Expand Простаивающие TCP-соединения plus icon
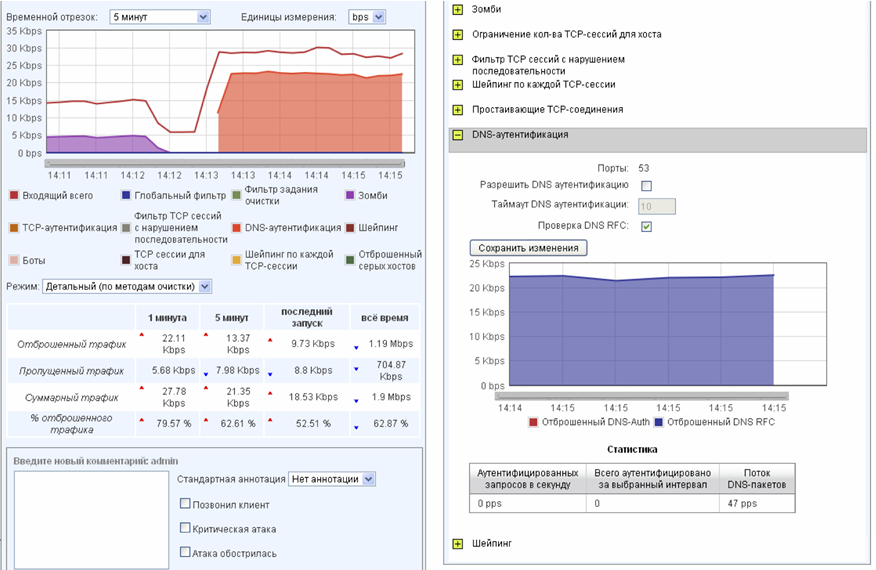Viewport: 876px width, 570px height. 458,110
